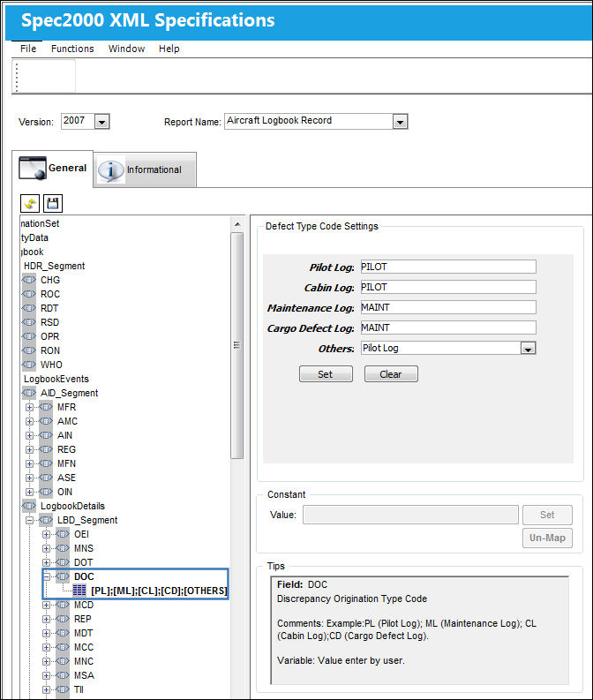
Task: Click the element icon beside LBD_Segment
Action: (46, 520)
